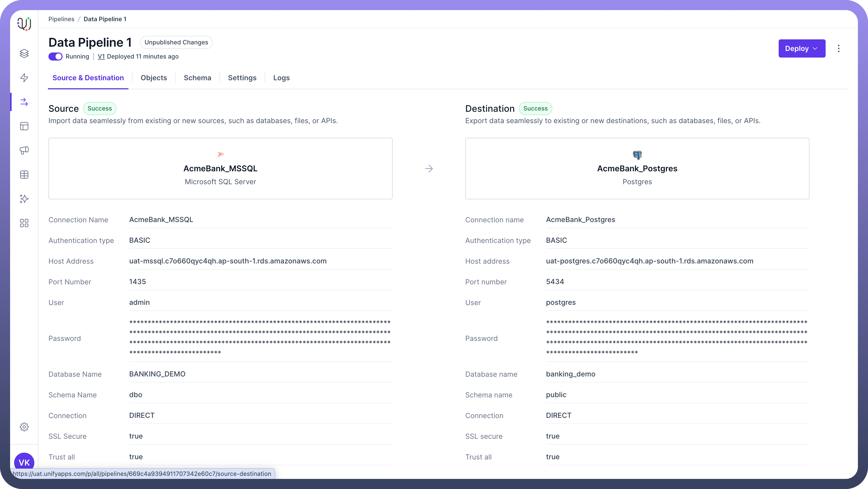The height and width of the screenshot is (489, 868).
Task: Select the pipelines arrow sidebar icon
Action: tap(24, 102)
